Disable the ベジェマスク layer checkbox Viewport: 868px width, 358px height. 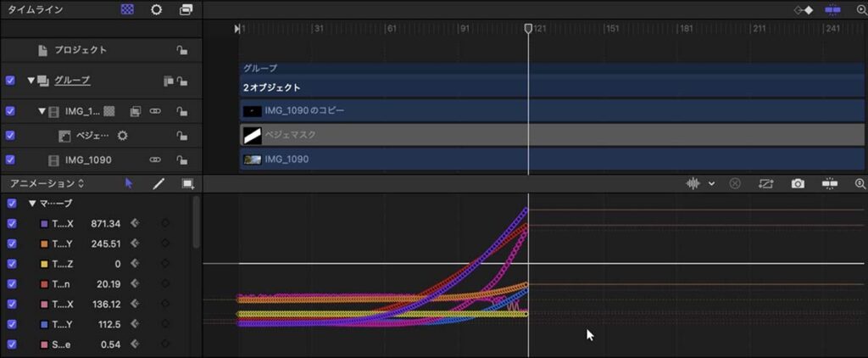point(10,135)
